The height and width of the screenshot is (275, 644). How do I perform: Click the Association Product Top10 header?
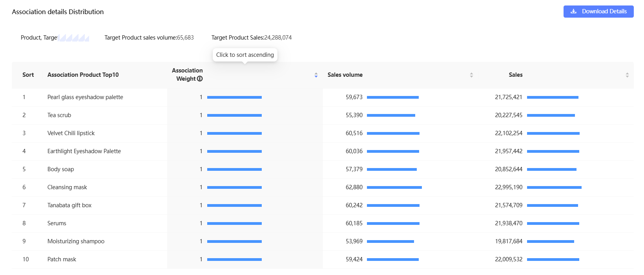click(83, 75)
